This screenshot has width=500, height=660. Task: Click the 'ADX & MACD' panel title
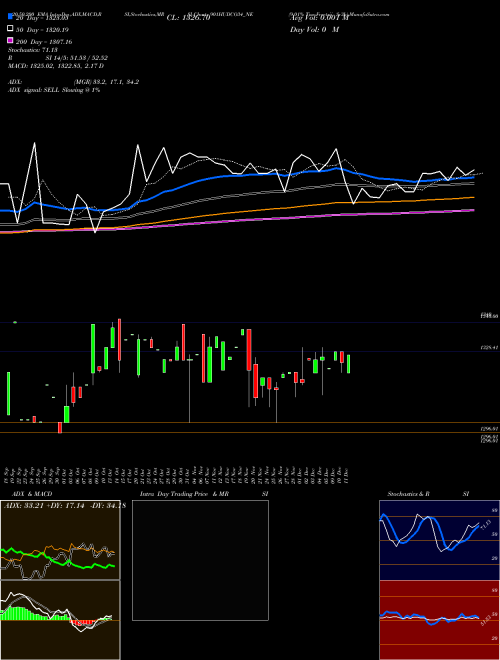32,494
